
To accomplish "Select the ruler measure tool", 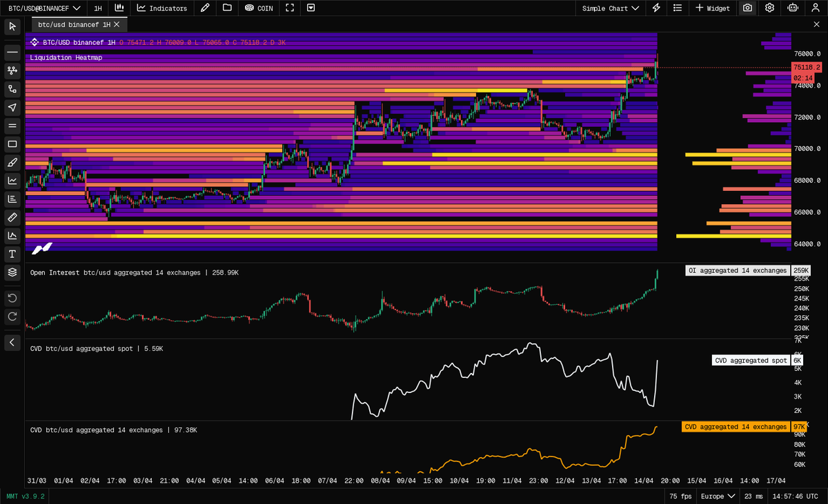I will pos(12,217).
